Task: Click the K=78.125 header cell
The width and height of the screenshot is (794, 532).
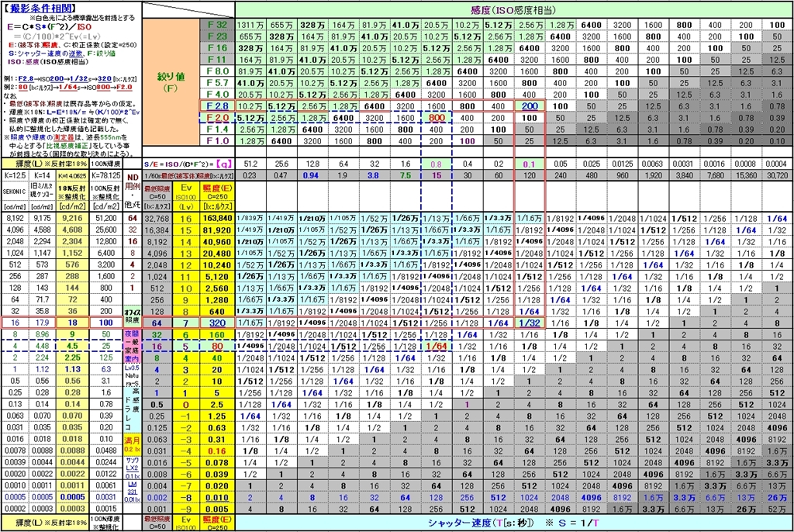Action: click(x=105, y=176)
